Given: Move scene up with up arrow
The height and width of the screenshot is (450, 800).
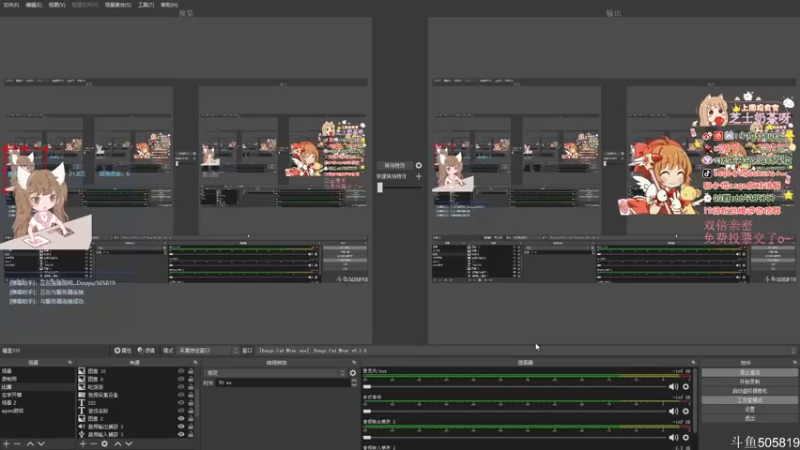Looking at the screenshot, I should coord(30,444).
